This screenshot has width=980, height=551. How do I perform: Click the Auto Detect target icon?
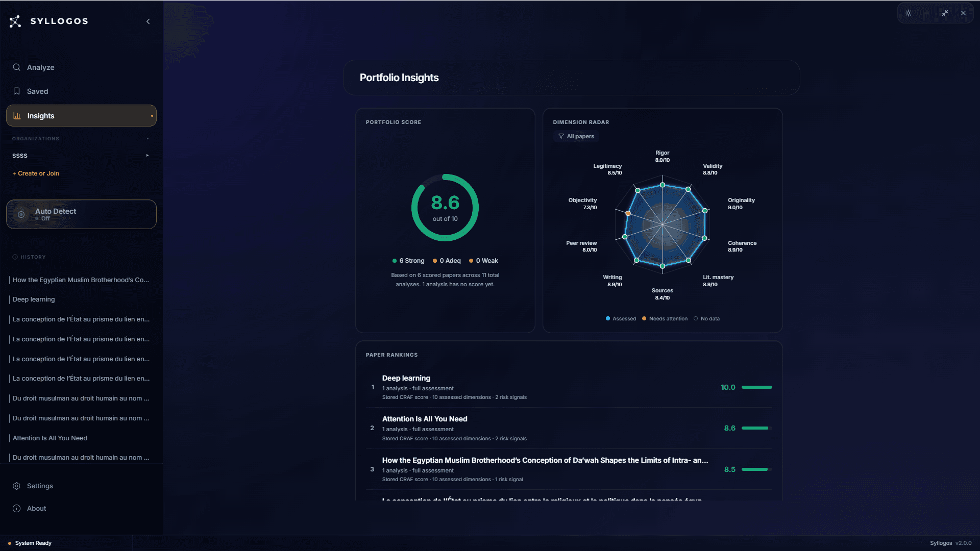click(x=21, y=214)
